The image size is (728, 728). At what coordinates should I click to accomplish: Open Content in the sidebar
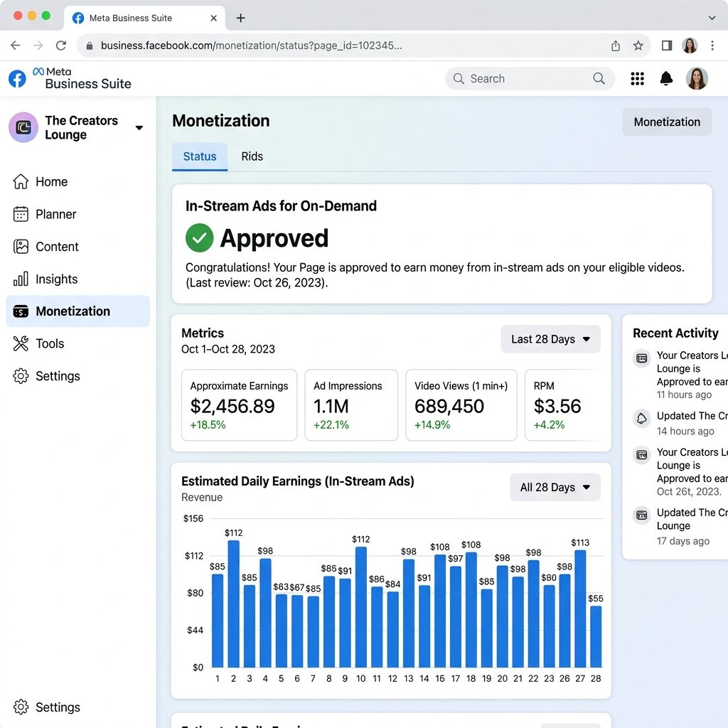[x=78, y=247]
